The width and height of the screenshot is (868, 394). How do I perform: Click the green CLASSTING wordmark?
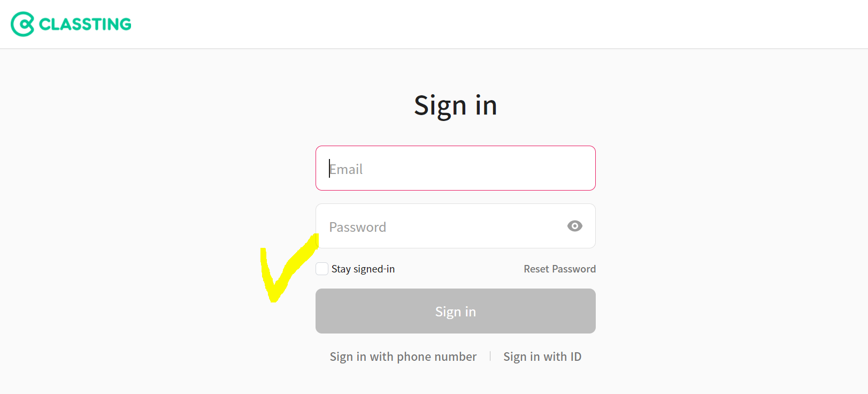coord(85,24)
